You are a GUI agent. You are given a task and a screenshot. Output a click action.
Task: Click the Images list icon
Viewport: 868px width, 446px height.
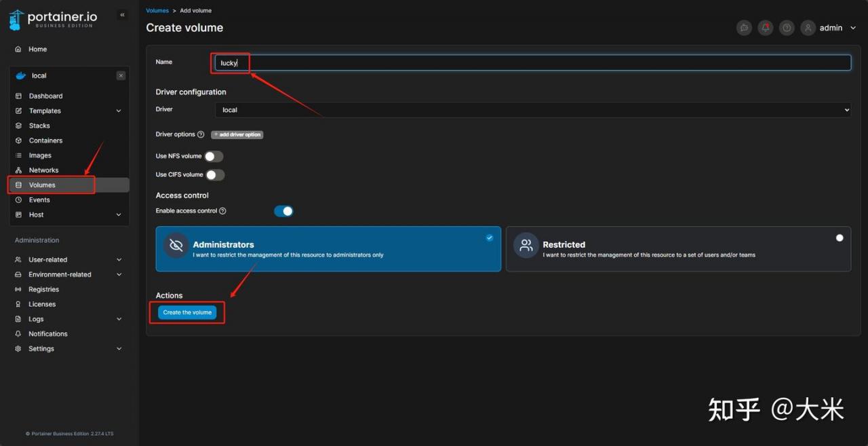(x=19, y=156)
